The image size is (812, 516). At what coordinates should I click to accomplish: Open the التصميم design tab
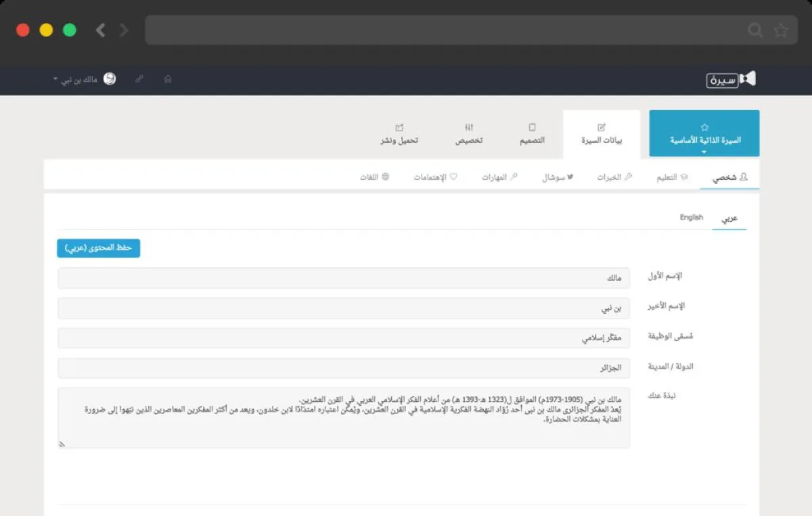pos(532,134)
